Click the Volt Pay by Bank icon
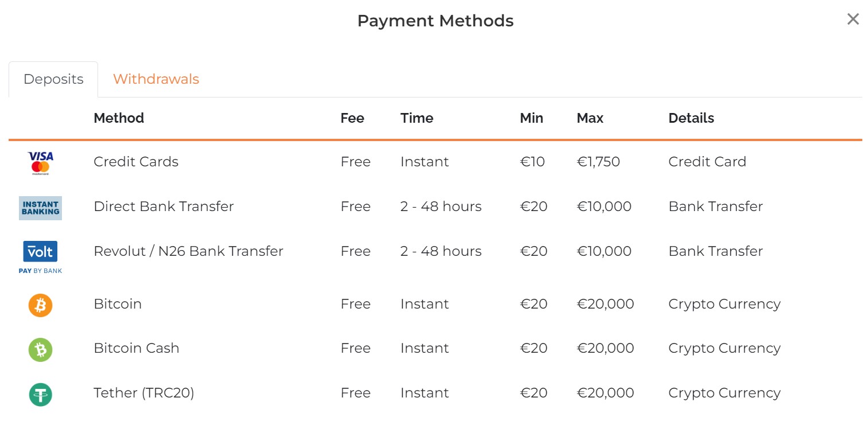The height and width of the screenshot is (425, 868). [40, 256]
